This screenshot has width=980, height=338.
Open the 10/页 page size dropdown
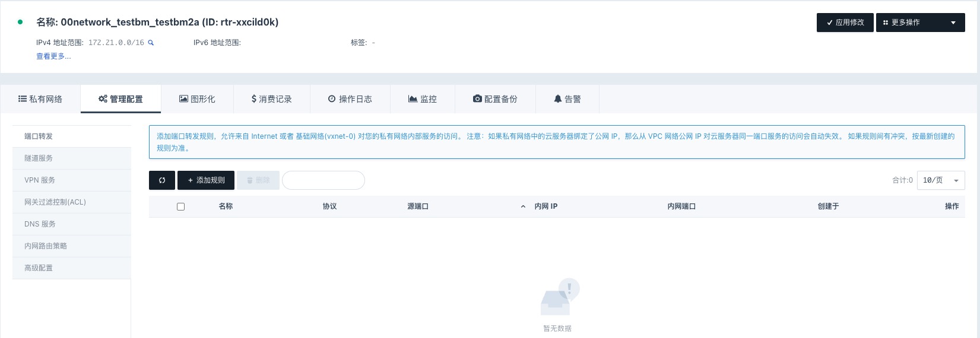[940, 180]
